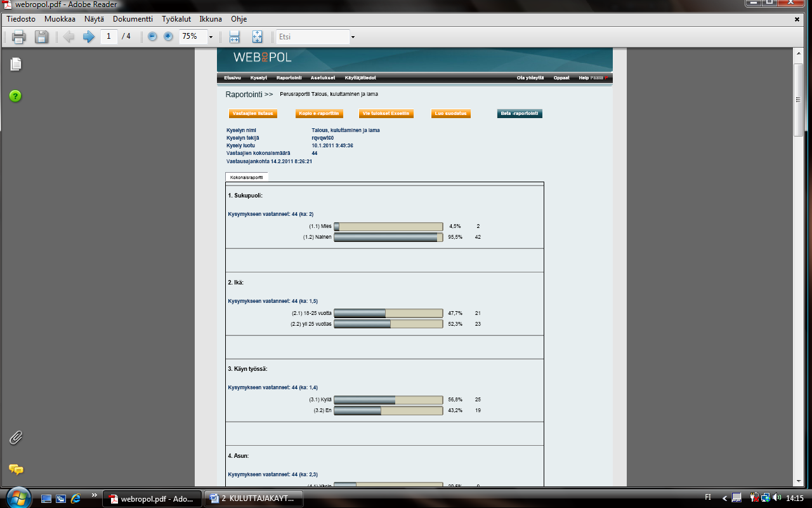Click Ota yhteyttä link
The height and width of the screenshot is (508, 812).
pyautogui.click(x=530, y=77)
